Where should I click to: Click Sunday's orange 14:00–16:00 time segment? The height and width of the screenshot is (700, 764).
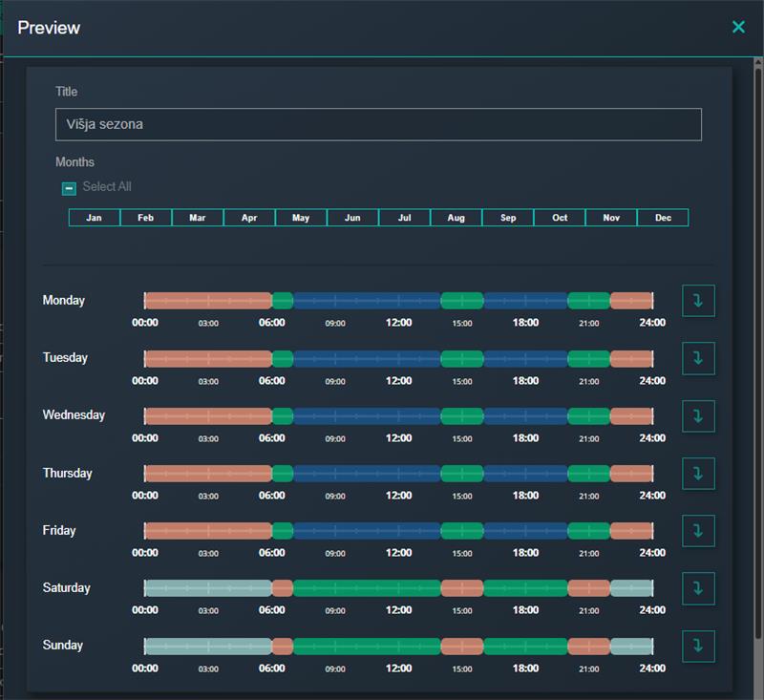pos(462,647)
